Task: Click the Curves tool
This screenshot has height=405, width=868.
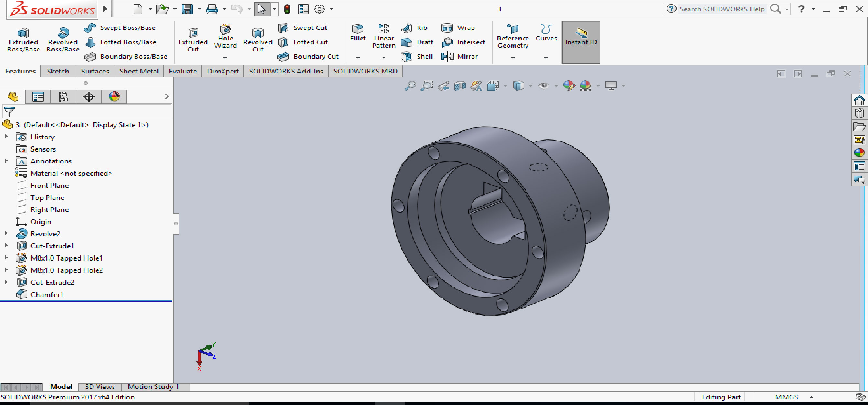Action: [x=546, y=33]
